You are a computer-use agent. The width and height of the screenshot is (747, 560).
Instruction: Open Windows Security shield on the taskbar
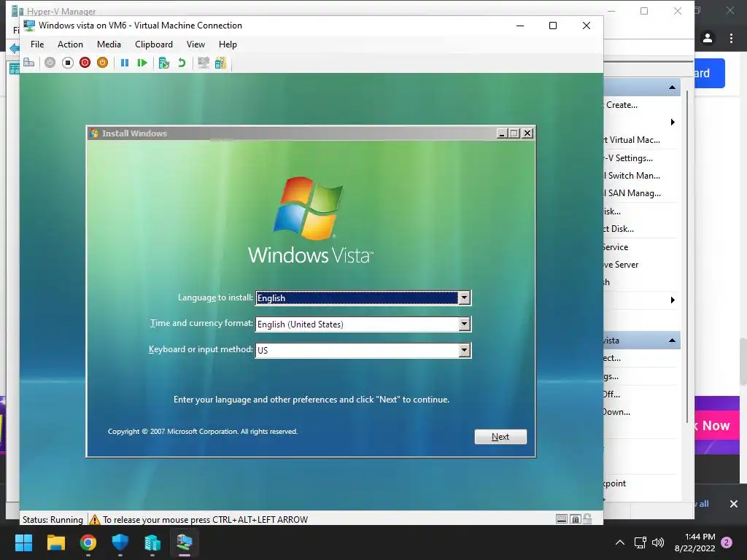[x=120, y=542]
